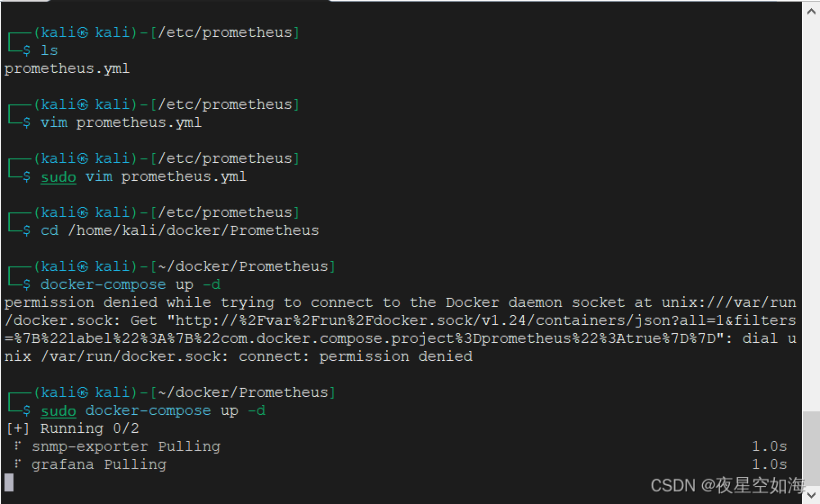The width and height of the screenshot is (820, 504).
Task: Click underlined sudo before vim prometheus.yml
Action: 59,176
